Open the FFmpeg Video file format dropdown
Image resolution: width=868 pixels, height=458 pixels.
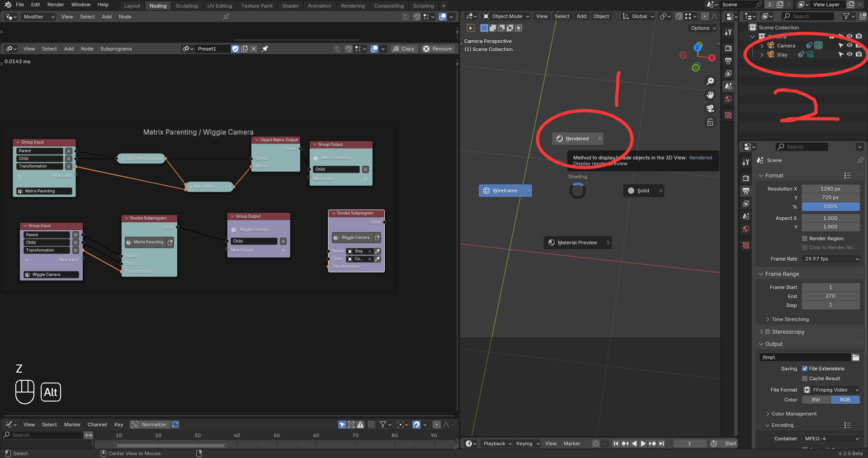pyautogui.click(x=831, y=390)
